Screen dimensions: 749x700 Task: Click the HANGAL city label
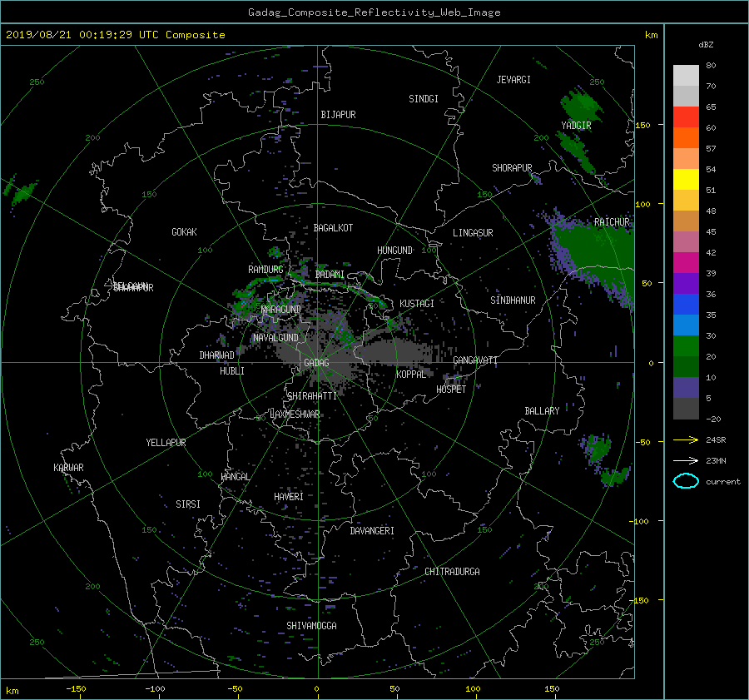[235, 477]
